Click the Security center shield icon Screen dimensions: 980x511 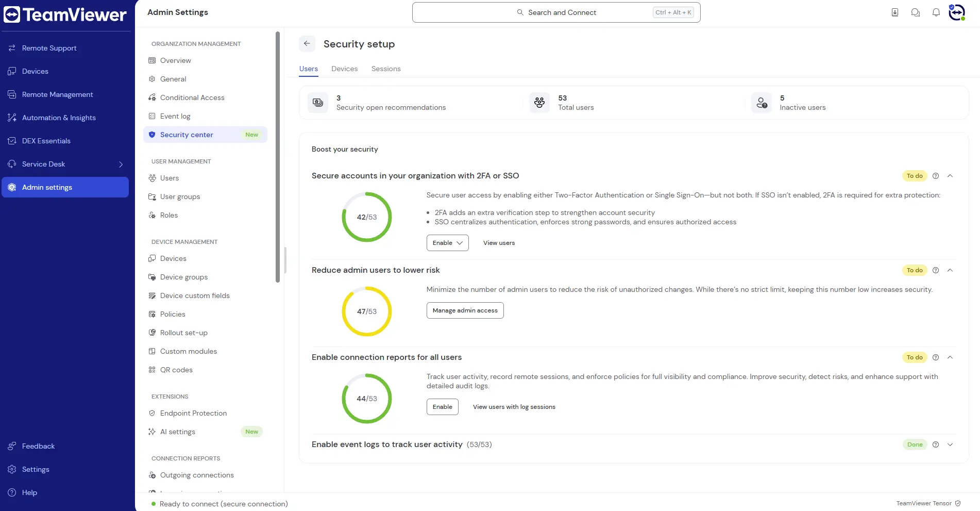tap(152, 135)
